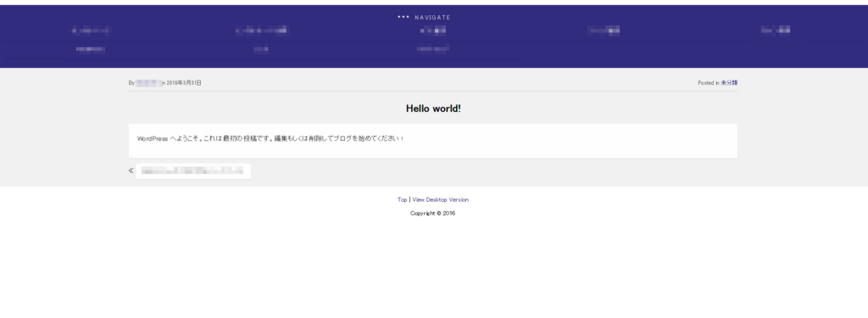Click the post date 2016年3月31日
Viewport: 868px width, 318px height.
pyautogui.click(x=184, y=82)
